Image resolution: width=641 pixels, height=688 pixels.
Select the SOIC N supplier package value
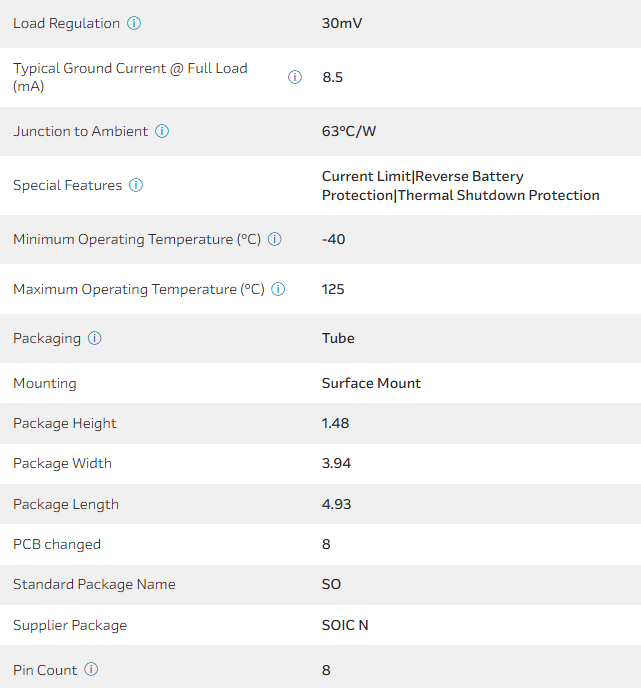[x=345, y=625]
